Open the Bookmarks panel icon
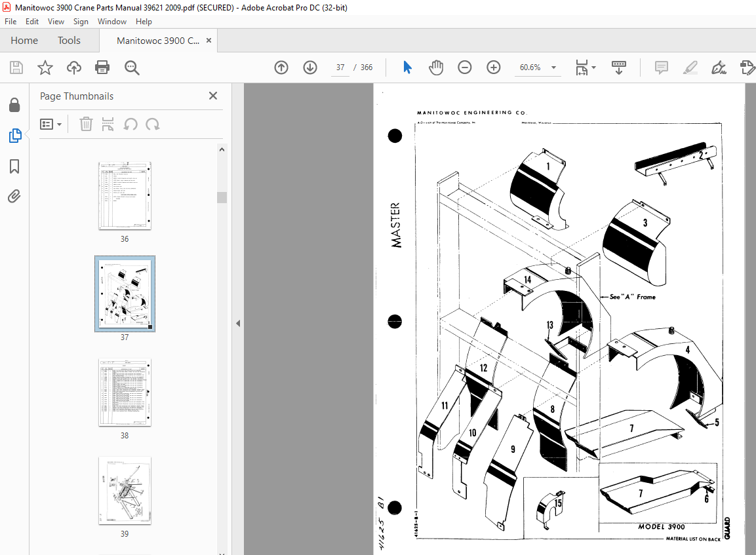This screenshot has width=756, height=555. pyautogui.click(x=14, y=166)
